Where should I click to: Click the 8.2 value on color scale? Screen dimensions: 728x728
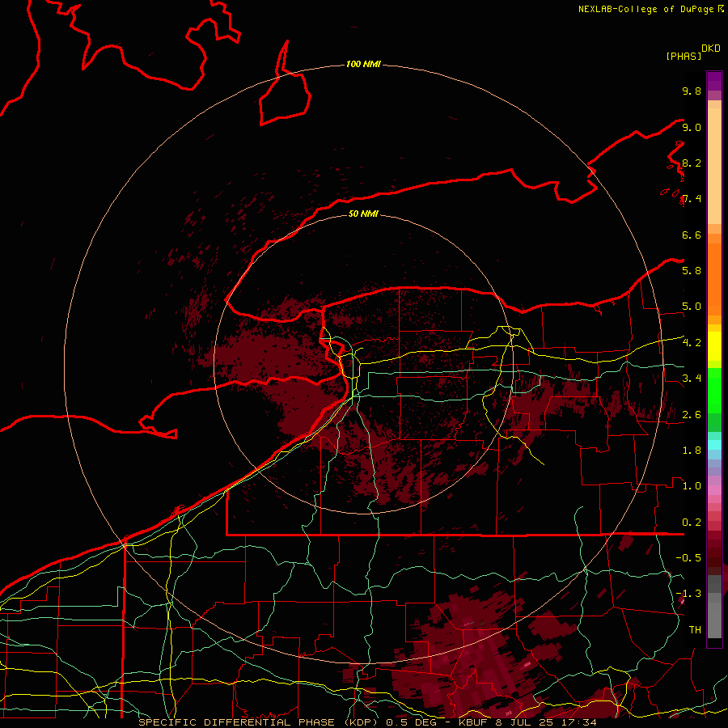click(x=692, y=163)
